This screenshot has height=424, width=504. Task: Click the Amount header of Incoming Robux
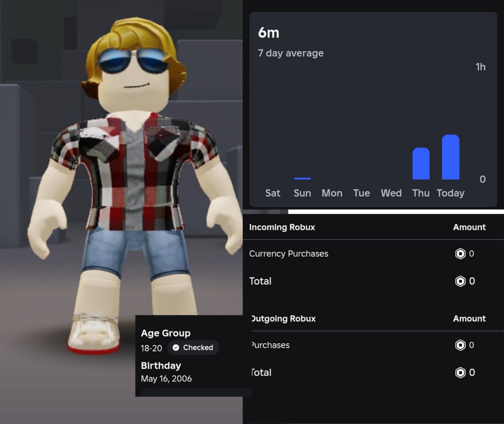pos(469,227)
